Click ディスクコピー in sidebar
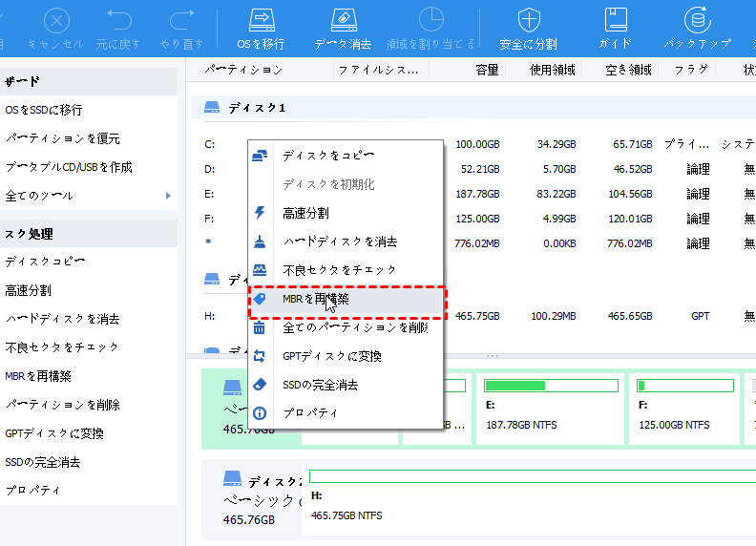The image size is (756, 546). coord(45,262)
